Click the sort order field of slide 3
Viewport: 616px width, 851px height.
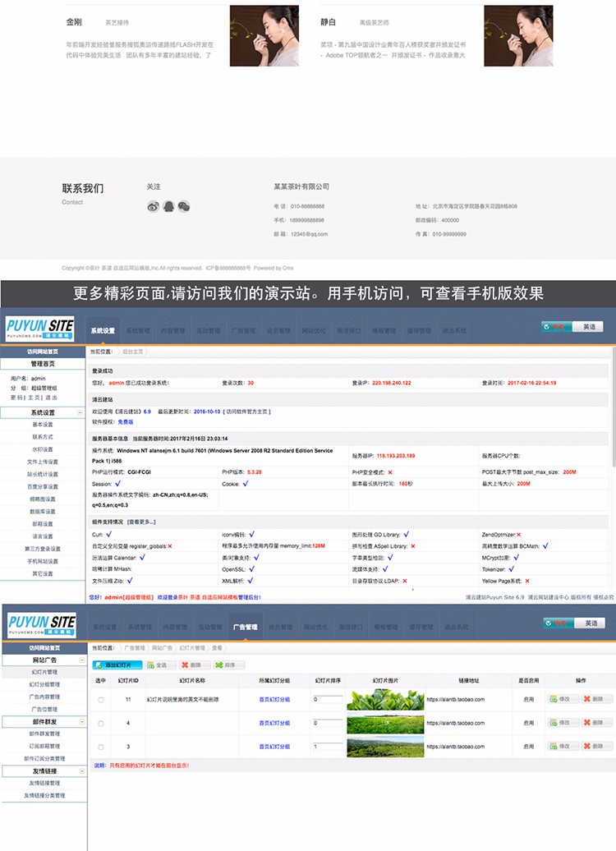pos(328,747)
